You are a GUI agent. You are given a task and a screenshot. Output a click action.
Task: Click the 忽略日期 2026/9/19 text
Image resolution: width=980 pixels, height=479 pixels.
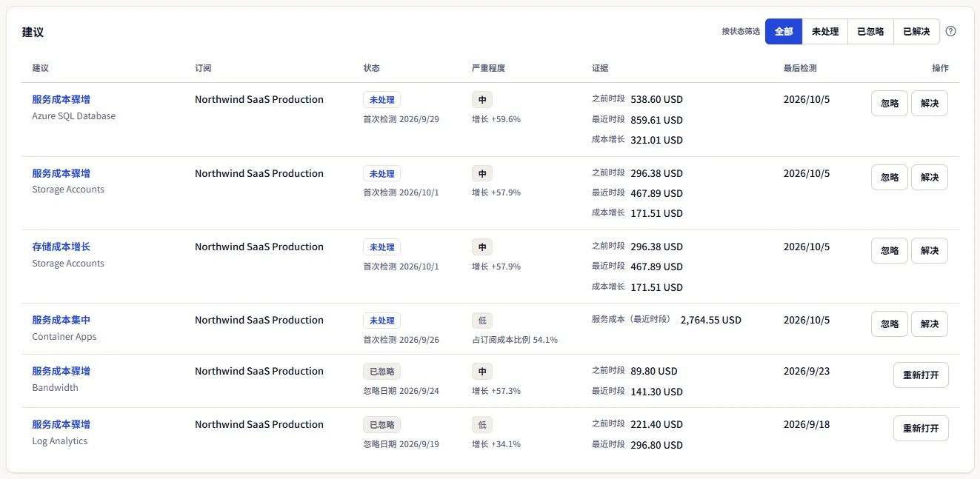(401, 444)
